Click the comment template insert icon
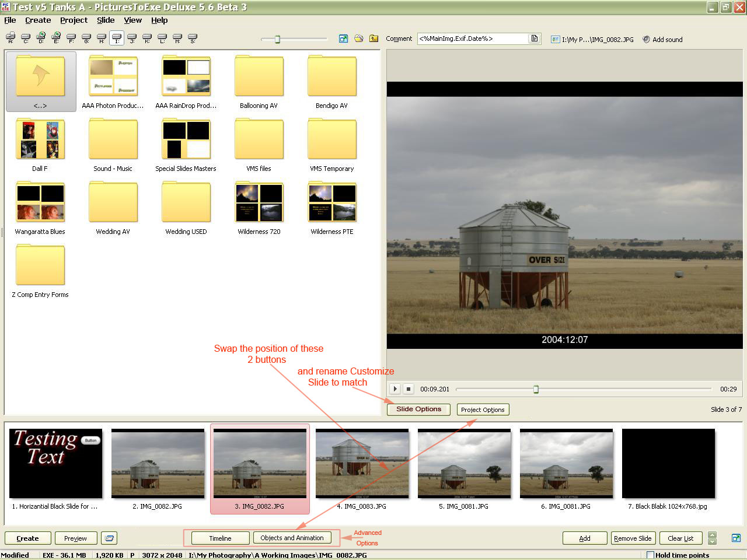This screenshot has height=560, width=747. (534, 38)
